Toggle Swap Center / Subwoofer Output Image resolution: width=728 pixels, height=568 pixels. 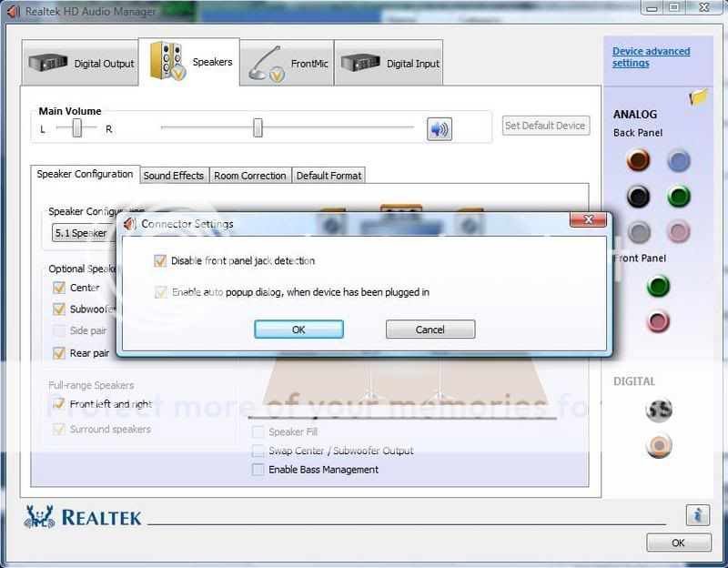(258, 451)
